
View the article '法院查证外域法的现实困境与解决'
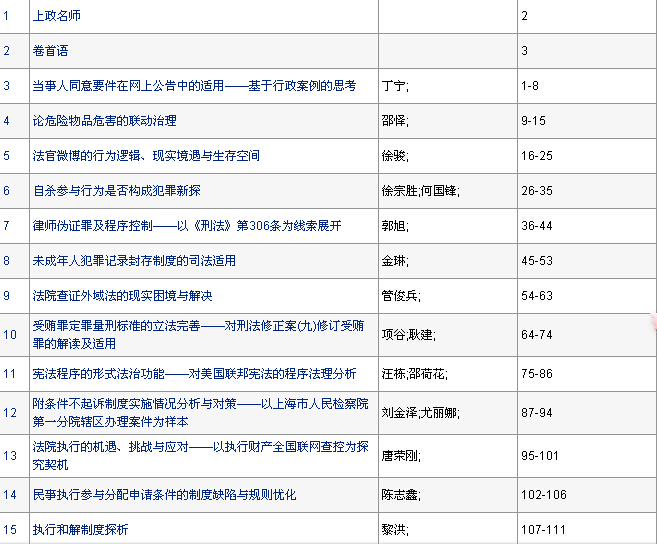click(122, 296)
